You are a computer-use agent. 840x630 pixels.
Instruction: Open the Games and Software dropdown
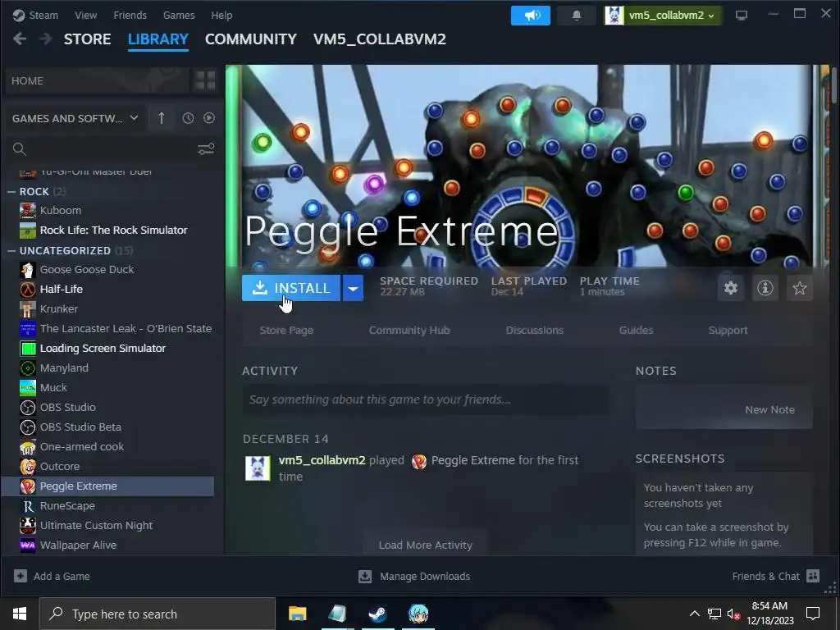point(75,118)
